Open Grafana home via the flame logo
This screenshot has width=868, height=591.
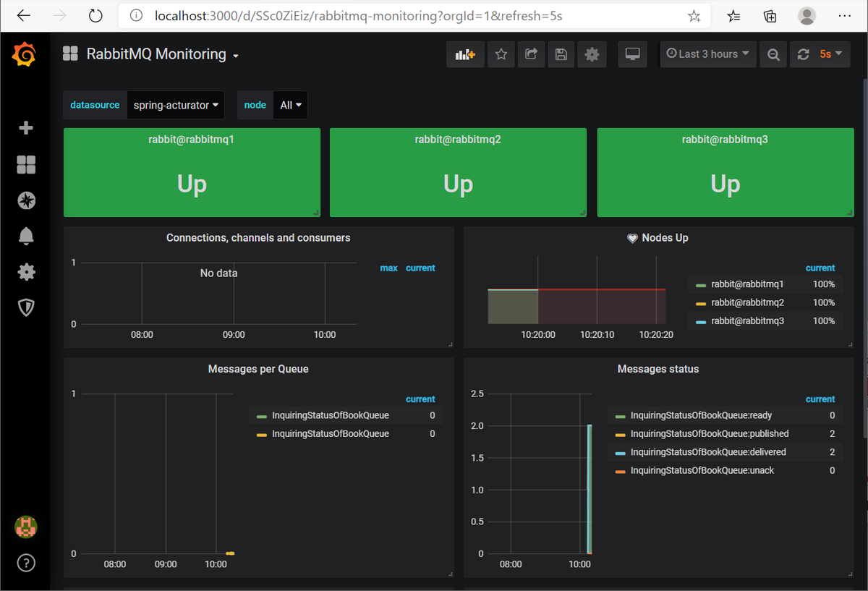(x=25, y=54)
